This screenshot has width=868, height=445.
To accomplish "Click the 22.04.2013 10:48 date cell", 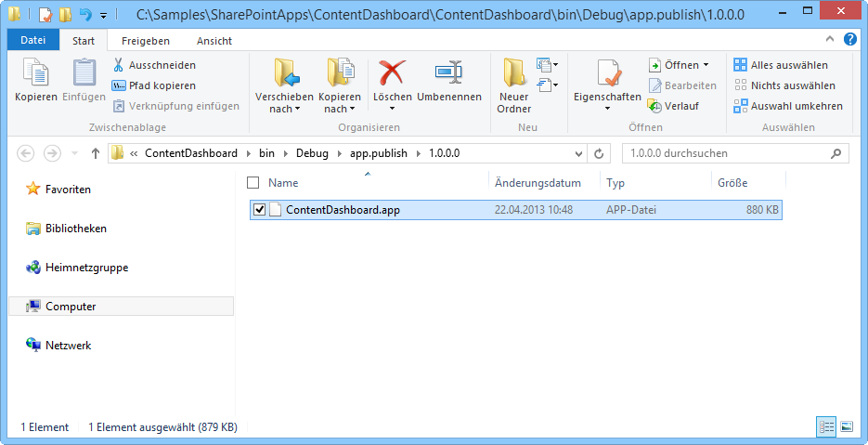I will (534, 209).
